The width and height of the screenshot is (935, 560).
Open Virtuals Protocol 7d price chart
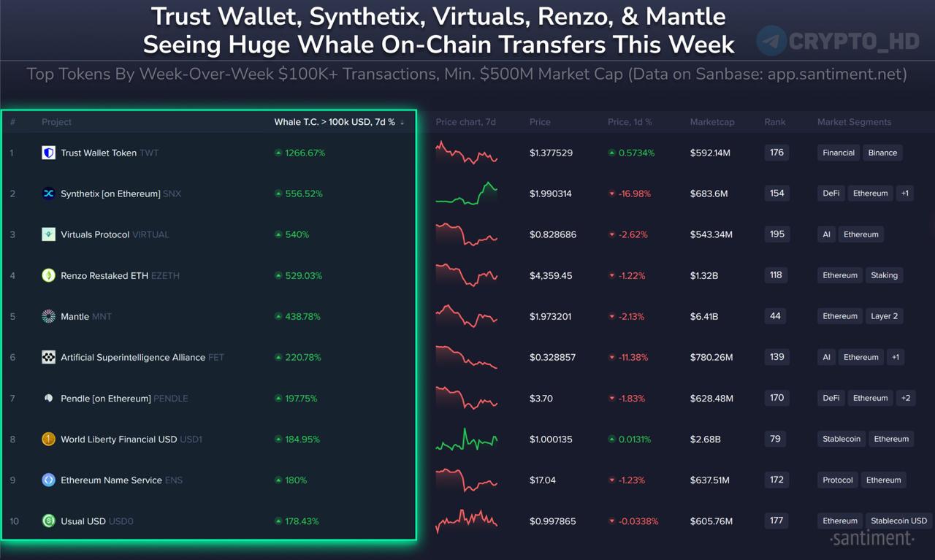click(466, 234)
